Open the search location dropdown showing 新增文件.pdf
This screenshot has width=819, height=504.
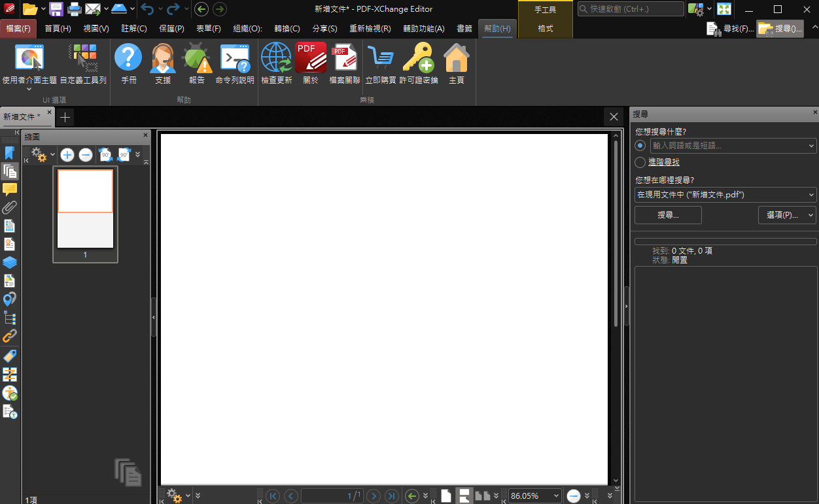pyautogui.click(x=725, y=194)
